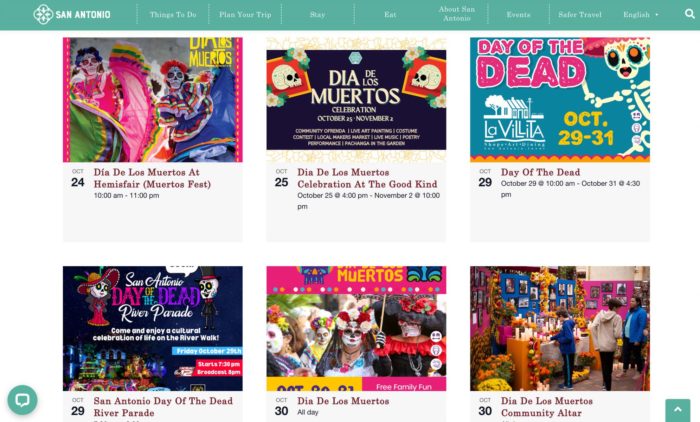
Task: Select the Eat menu item
Action: click(x=390, y=14)
